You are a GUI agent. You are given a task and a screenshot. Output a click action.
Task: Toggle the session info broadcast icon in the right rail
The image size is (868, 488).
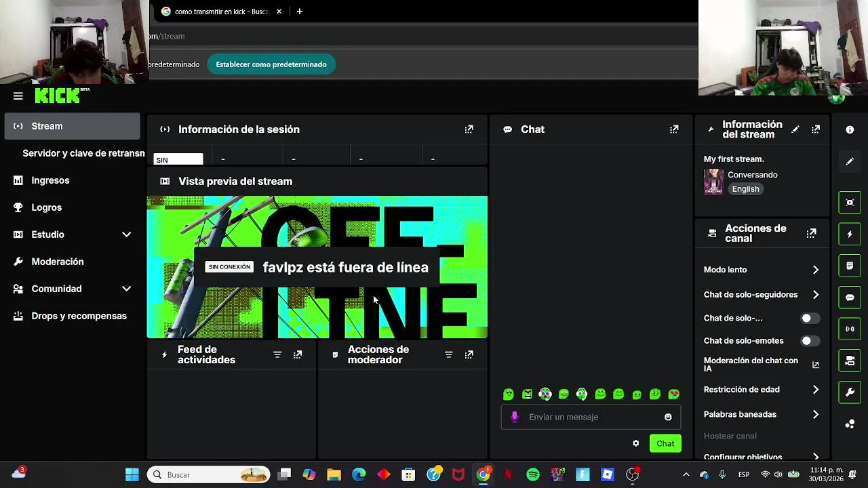click(850, 329)
